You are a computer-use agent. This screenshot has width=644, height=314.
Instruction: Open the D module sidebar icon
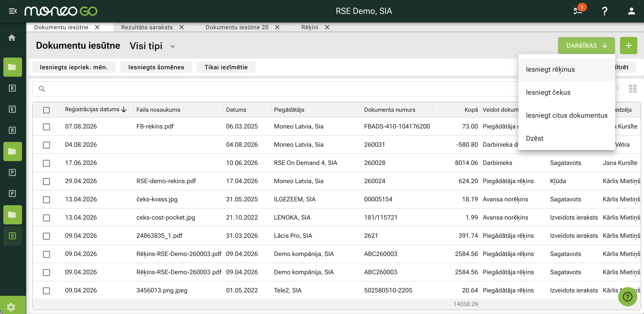pyautogui.click(x=12, y=236)
